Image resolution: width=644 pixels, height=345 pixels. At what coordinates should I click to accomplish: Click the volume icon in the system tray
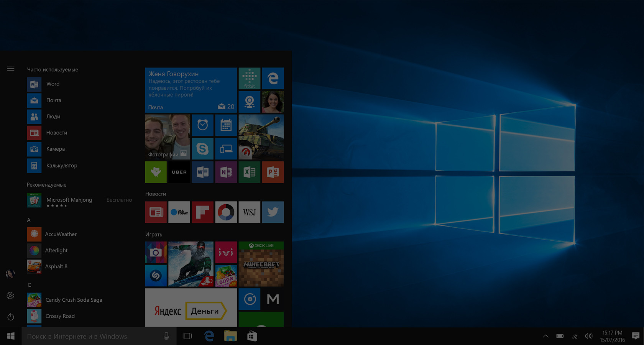pyautogui.click(x=589, y=336)
